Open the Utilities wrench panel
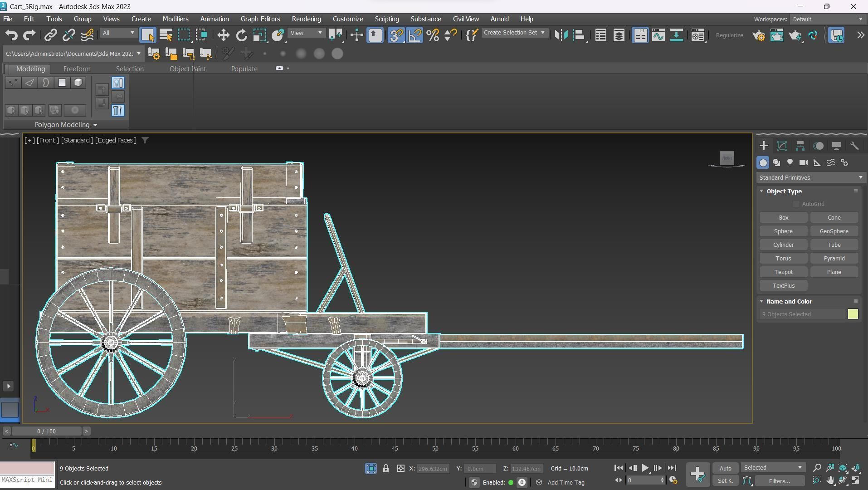 coord(854,146)
